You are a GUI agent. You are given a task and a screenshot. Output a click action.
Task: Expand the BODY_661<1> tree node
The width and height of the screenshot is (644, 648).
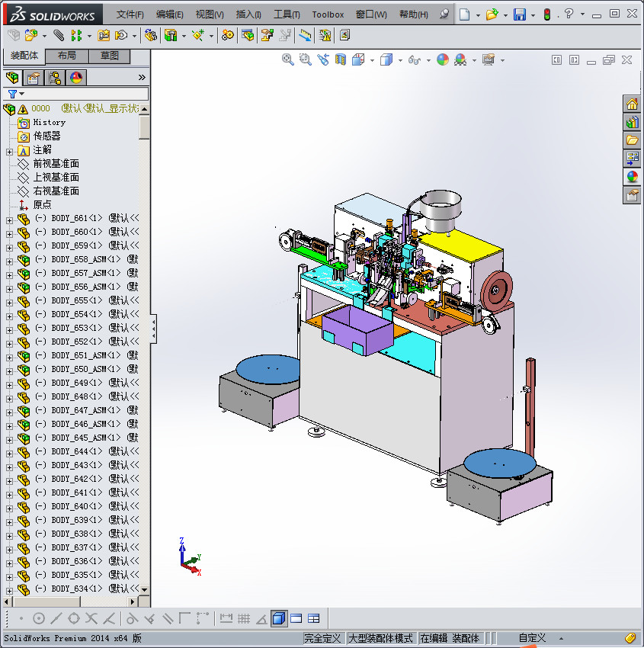(x=9, y=220)
